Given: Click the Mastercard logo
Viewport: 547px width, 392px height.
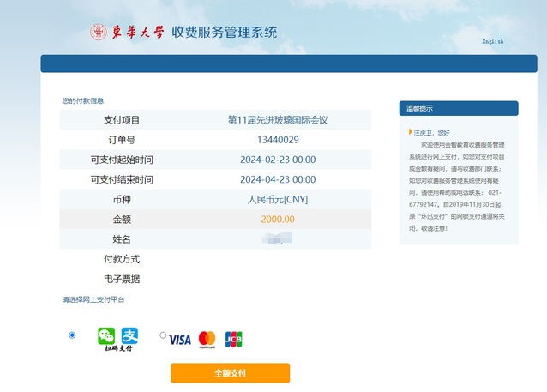Looking at the screenshot, I should (x=207, y=340).
